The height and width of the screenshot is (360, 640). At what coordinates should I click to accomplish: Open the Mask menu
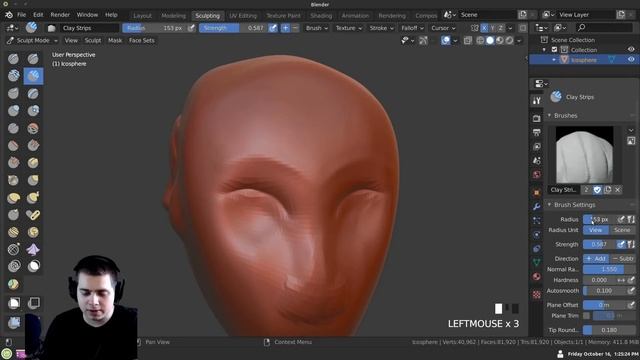[x=115, y=40]
